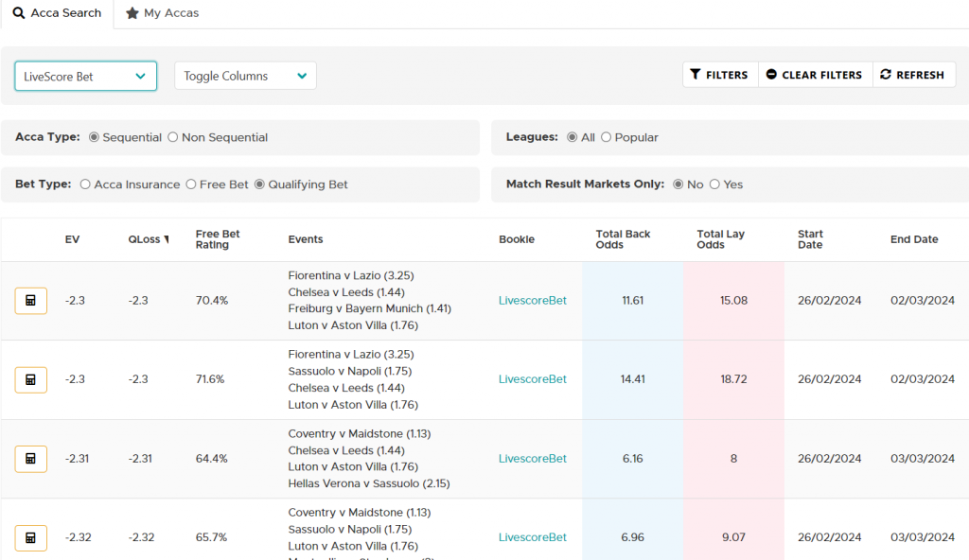Open the calculator beside the Coventry v Maidstone acca
This screenshot has width=969, height=560.
pyautogui.click(x=30, y=459)
